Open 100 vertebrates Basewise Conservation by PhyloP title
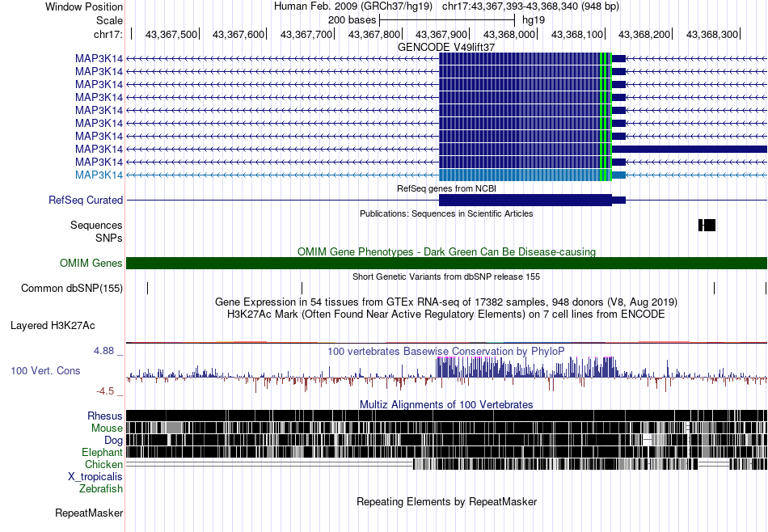Viewport: 768px width, 532px height. 446,351
